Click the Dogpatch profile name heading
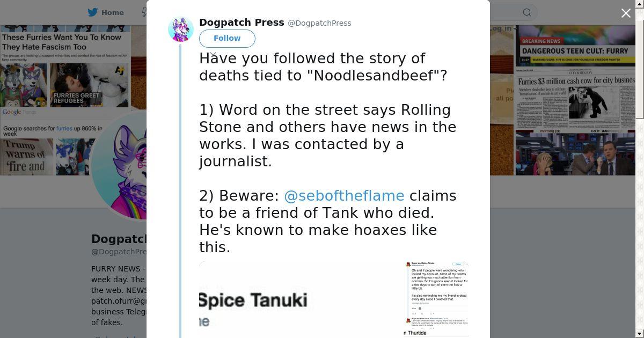The width and height of the screenshot is (644, 338). tap(119, 239)
